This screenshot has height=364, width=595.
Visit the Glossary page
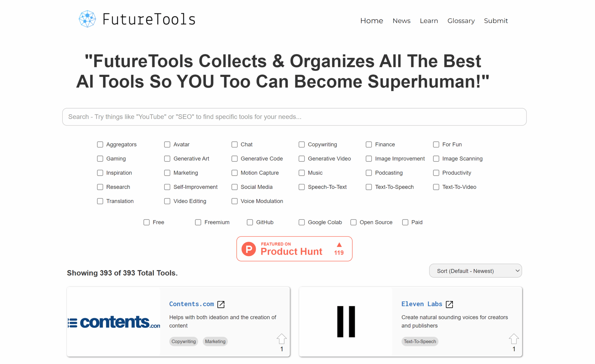pos(461,21)
